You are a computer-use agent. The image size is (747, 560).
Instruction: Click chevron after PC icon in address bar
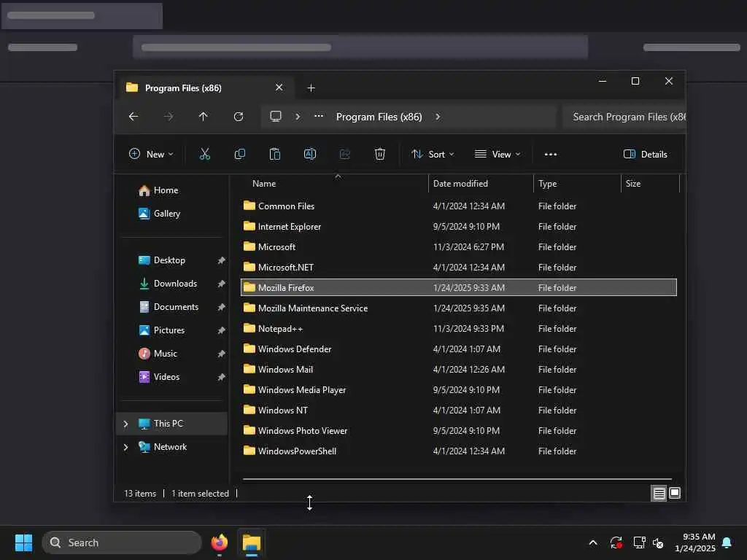[298, 117]
